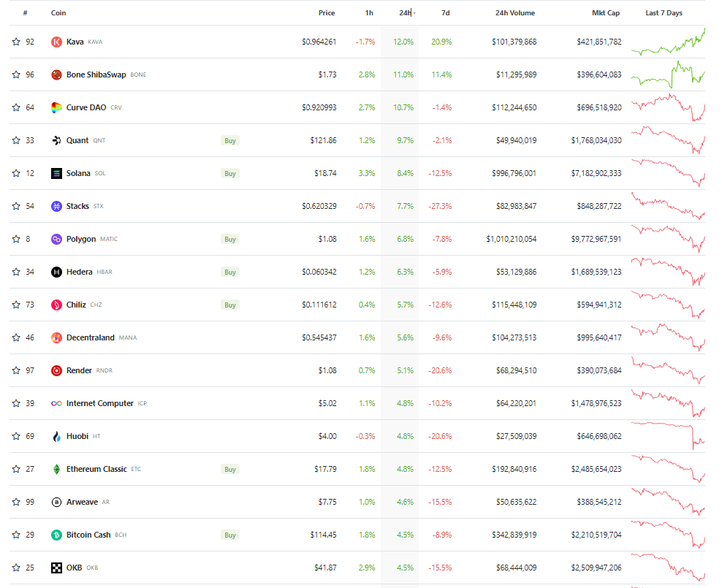Image resolution: width=722 pixels, height=588 pixels.
Task: Sort by 24h Volume column header
Action: point(514,13)
